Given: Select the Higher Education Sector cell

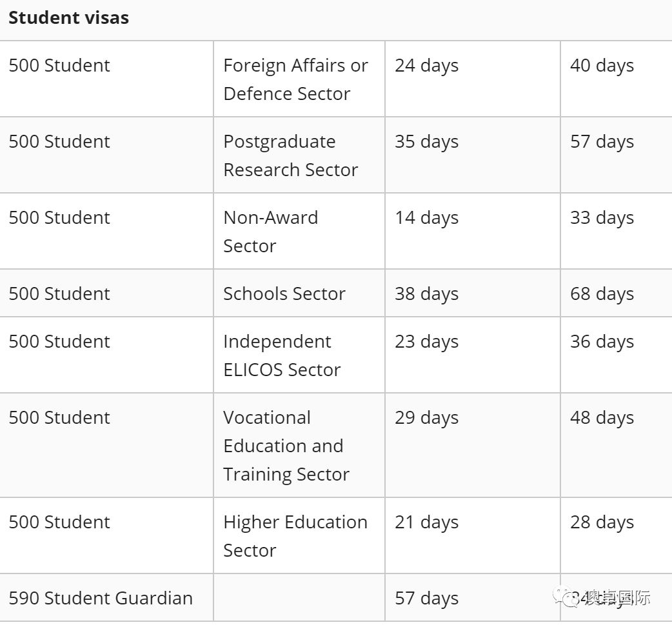Looking at the screenshot, I should point(295,536).
